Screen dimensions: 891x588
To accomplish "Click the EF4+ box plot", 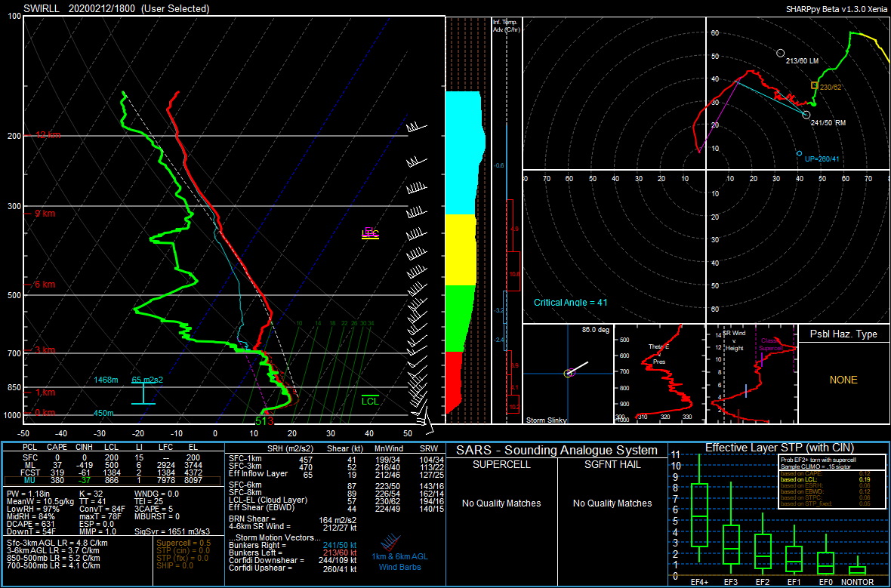I will click(699, 509).
